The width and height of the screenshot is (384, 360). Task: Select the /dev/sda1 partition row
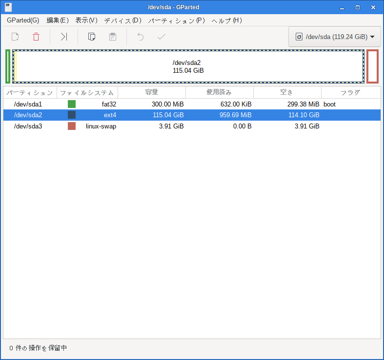[x=192, y=104]
